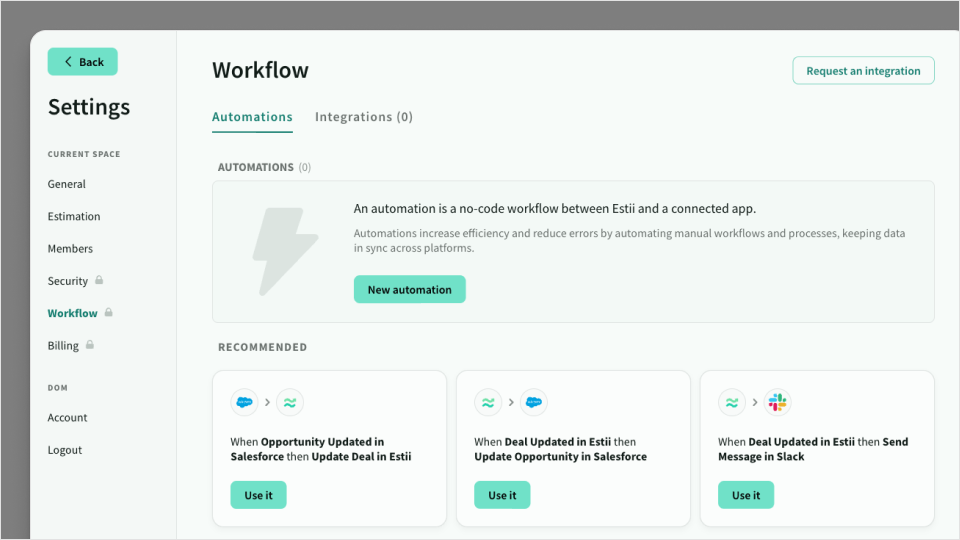Click the Slack icon in recommended card

778,402
